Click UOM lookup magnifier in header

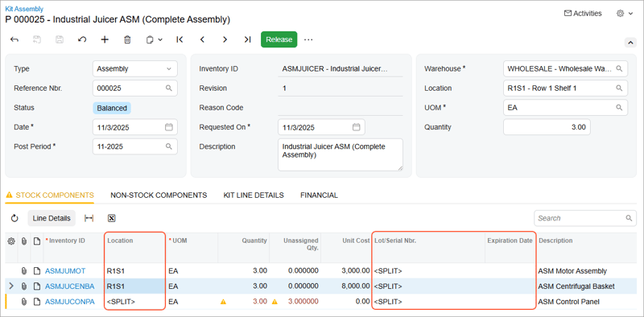pyautogui.click(x=619, y=108)
